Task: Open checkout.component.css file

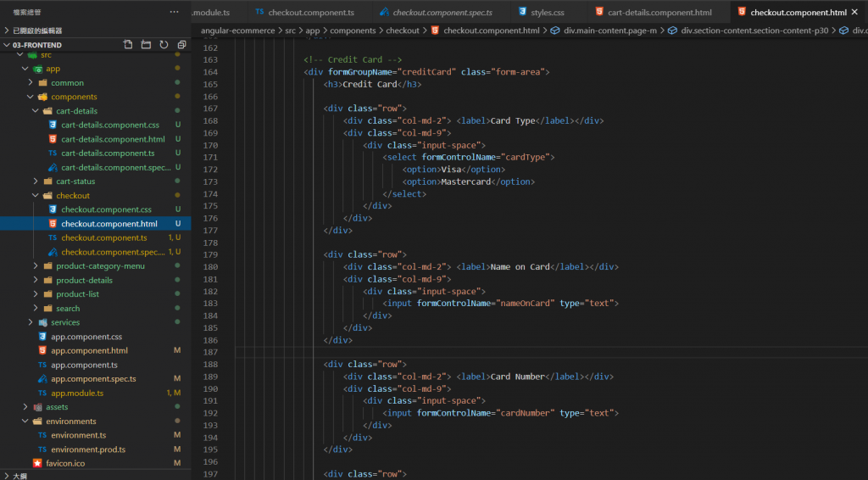Action: [x=106, y=209]
